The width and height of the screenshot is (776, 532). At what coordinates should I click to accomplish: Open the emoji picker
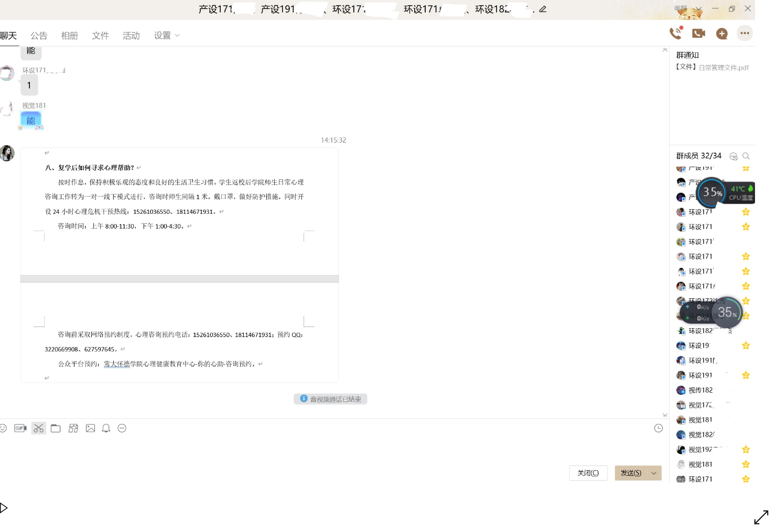point(3,428)
